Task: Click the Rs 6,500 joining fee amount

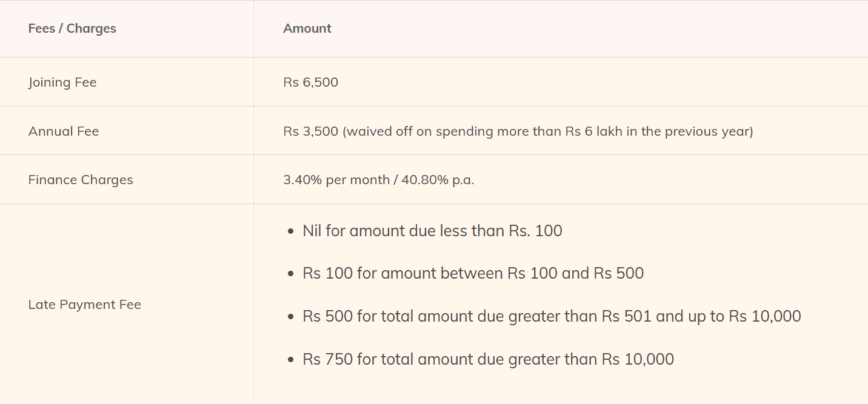Action: point(310,82)
